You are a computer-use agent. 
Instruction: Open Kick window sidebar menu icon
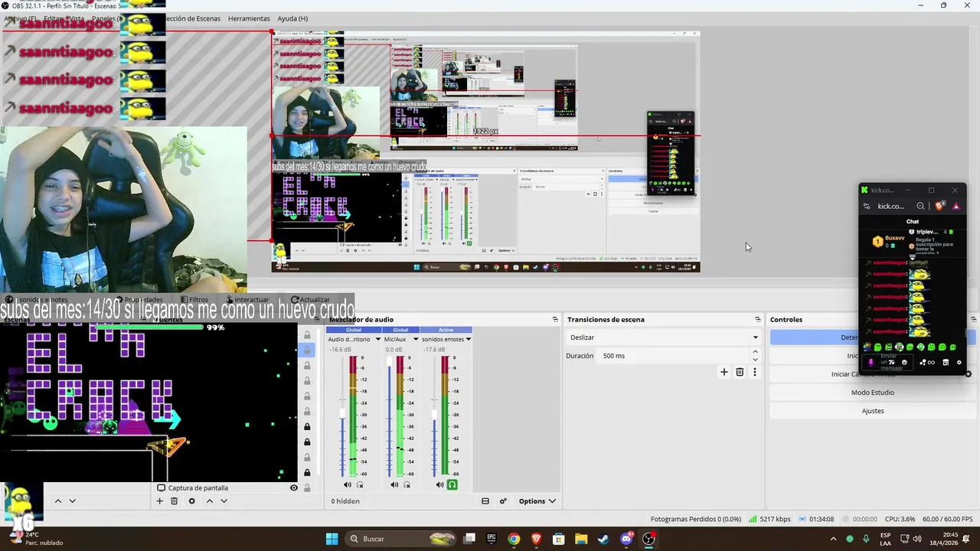(866, 206)
